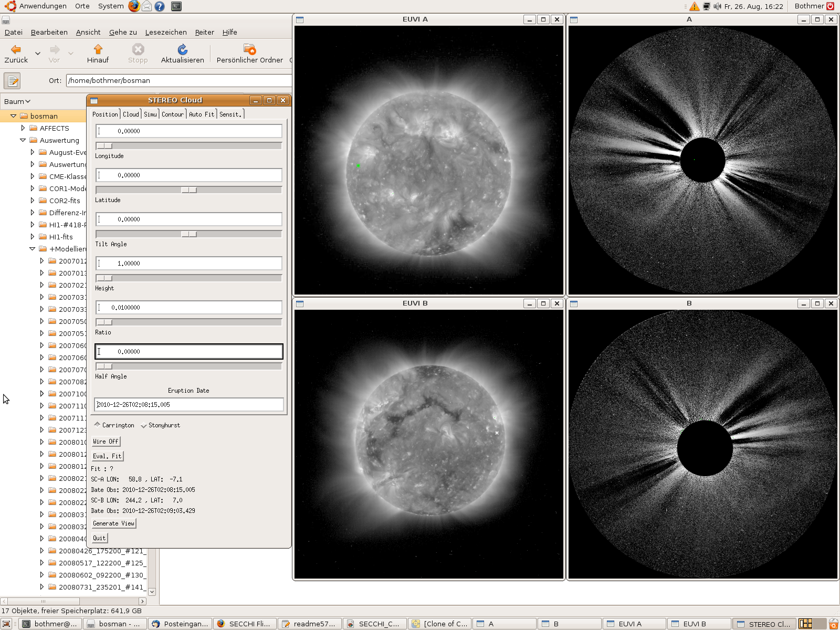Click the Ratio value field

(x=189, y=308)
